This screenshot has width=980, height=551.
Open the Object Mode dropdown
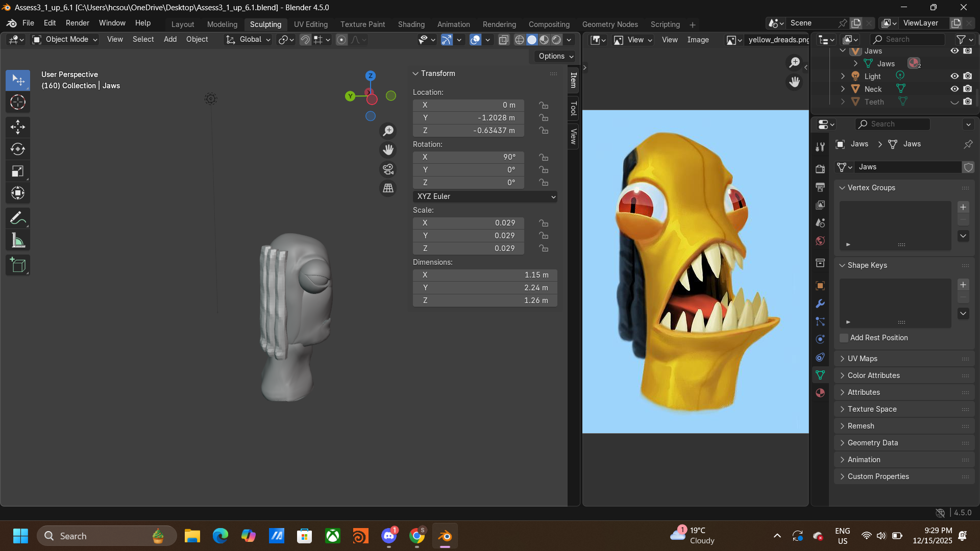click(x=65, y=39)
